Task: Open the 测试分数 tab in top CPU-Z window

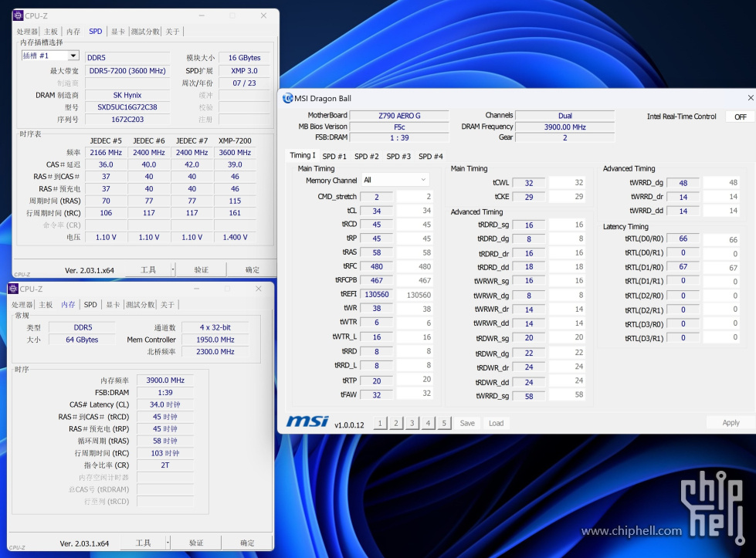Action: [x=145, y=32]
